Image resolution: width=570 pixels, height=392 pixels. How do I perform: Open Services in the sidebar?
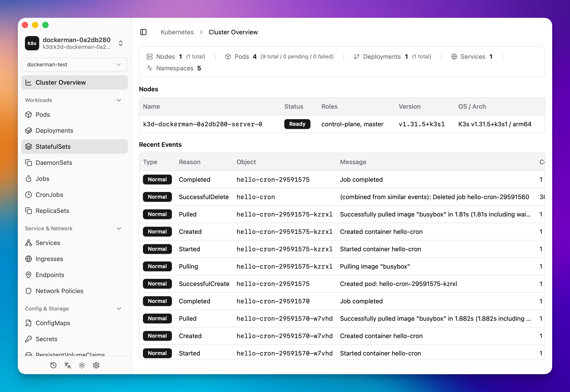(x=74, y=243)
